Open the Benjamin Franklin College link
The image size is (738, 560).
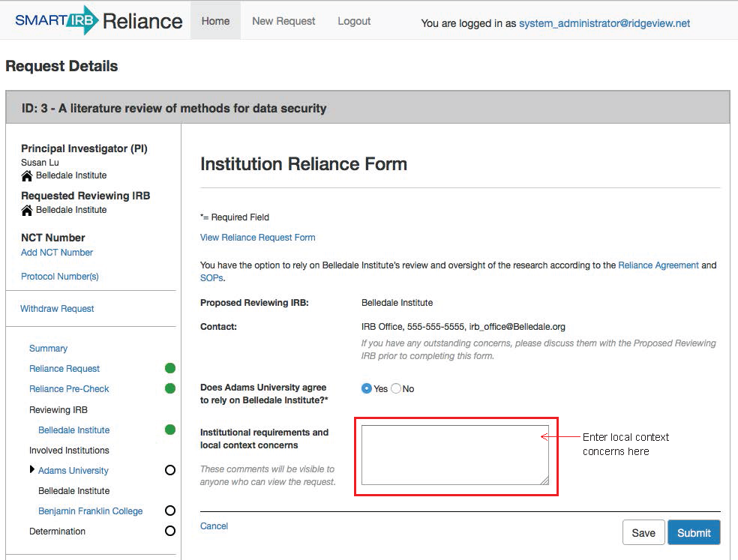coord(90,511)
